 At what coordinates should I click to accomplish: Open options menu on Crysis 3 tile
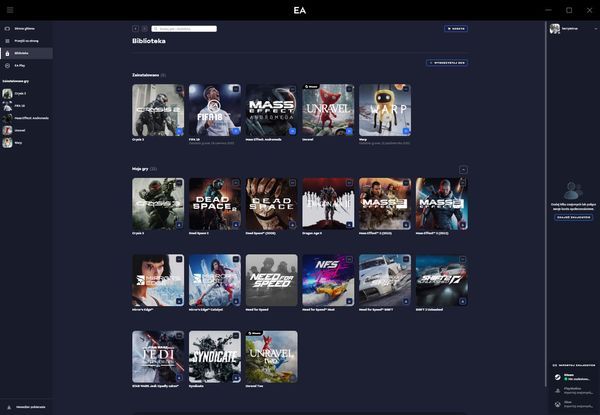click(x=179, y=183)
